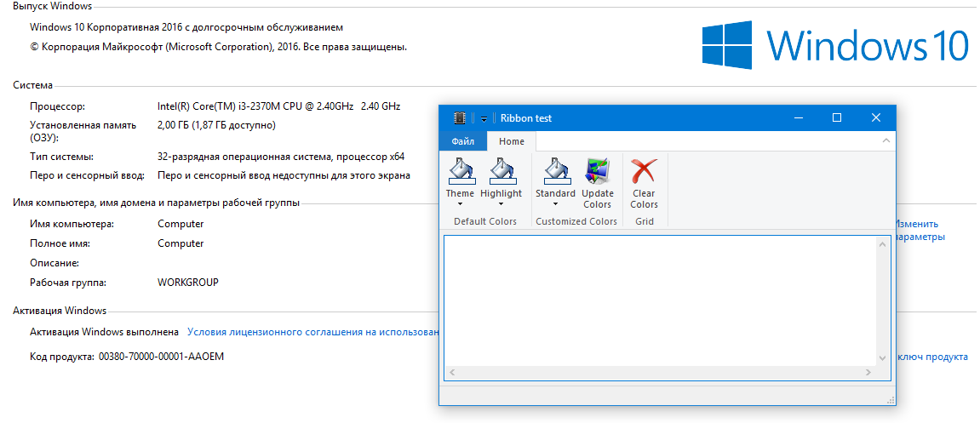Hit the red X Clear Colors icon
This screenshot has height=423, width=980.
(644, 172)
